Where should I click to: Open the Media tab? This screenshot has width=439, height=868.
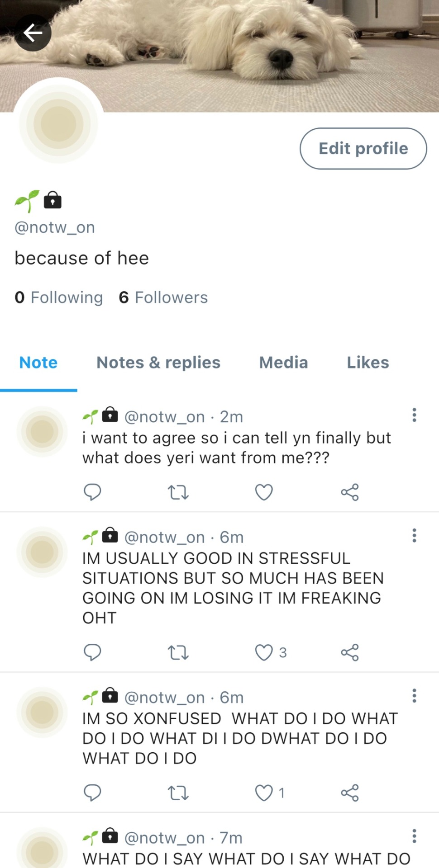pyautogui.click(x=283, y=363)
